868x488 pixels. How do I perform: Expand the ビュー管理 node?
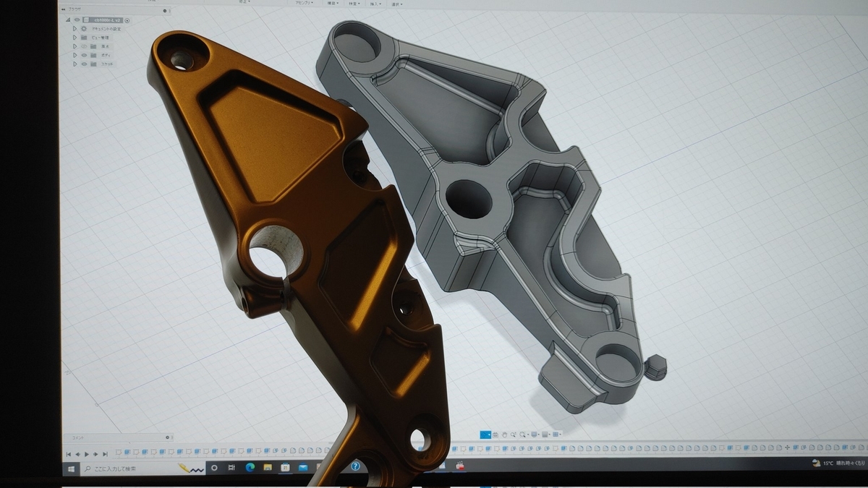tap(75, 38)
